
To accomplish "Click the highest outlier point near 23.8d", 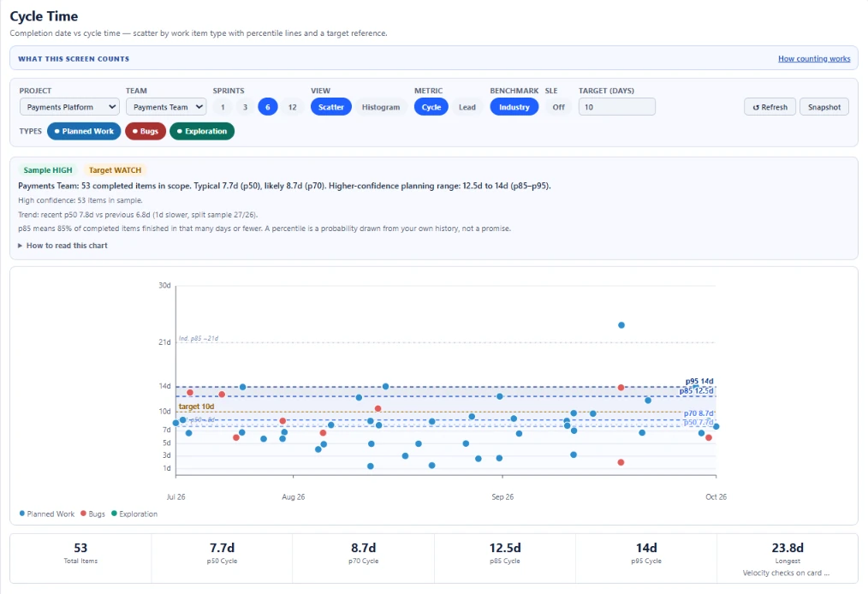I will tap(621, 325).
